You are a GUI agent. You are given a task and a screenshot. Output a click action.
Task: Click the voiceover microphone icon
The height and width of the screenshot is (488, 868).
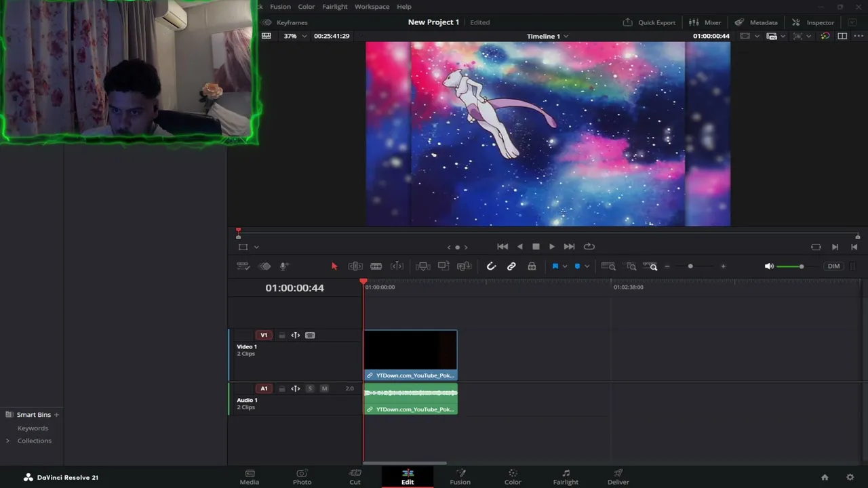(x=284, y=266)
